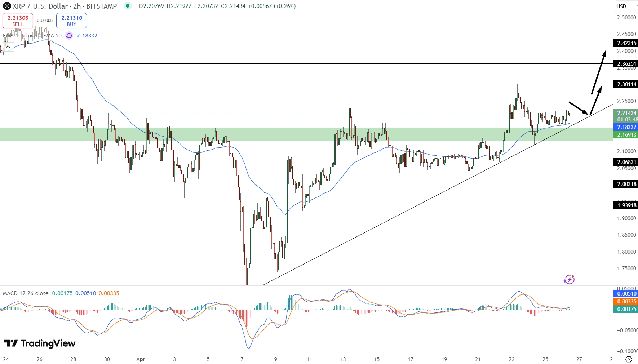Screen dimensions: 638x364
Task: Click the green histogram label 0.00175
Action: tap(626, 309)
